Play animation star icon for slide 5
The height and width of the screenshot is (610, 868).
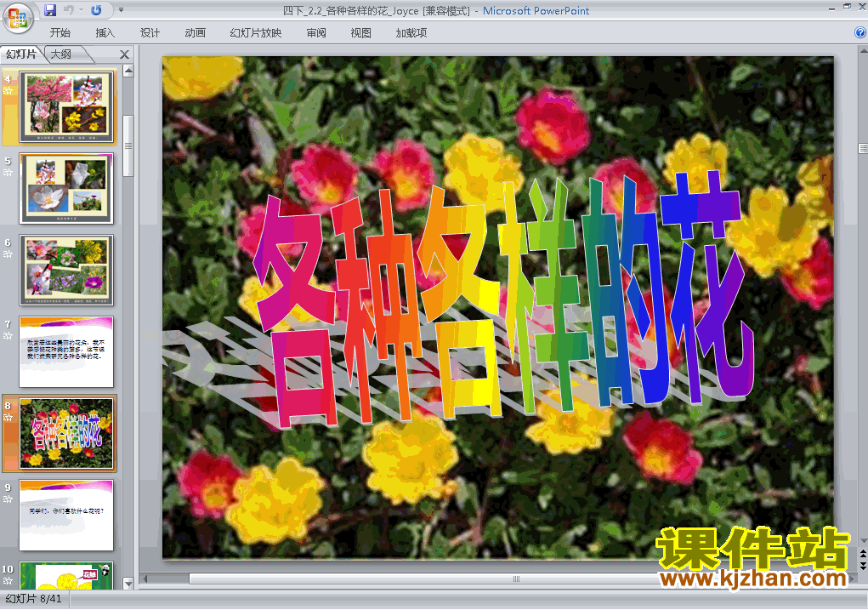(x=8, y=173)
